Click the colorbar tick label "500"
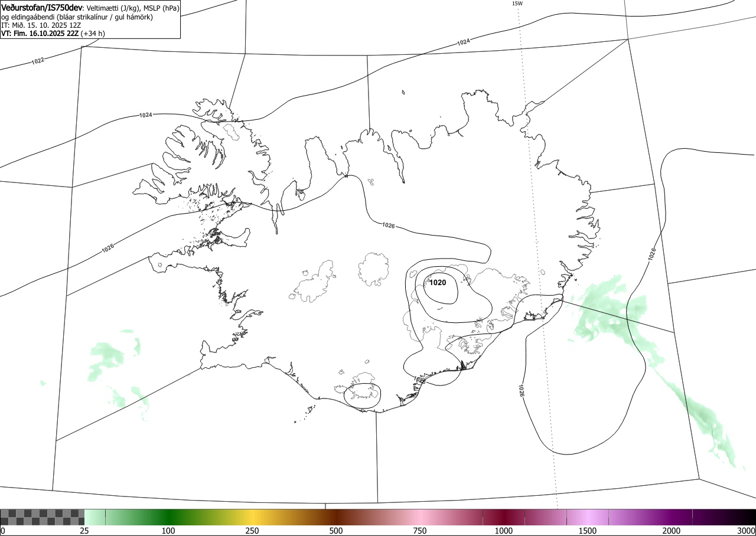This screenshot has width=756, height=536. click(336, 531)
